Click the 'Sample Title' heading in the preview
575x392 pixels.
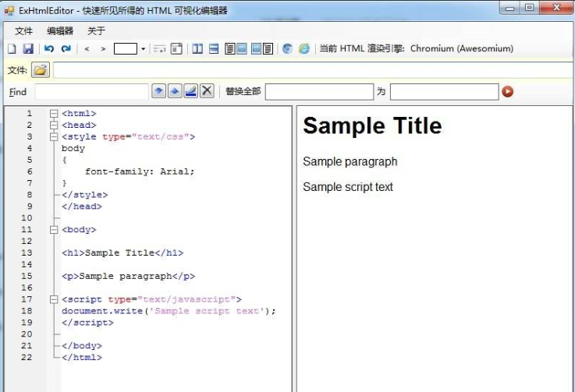tap(372, 125)
